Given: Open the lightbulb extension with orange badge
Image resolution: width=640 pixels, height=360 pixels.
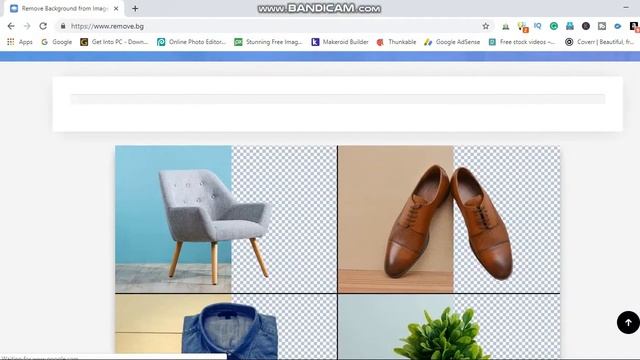Looking at the screenshot, I should point(522,27).
